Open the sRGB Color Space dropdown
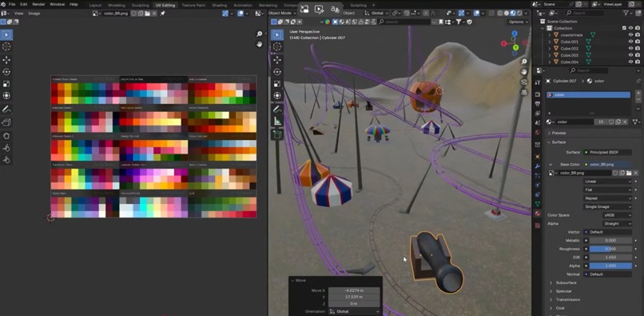 tap(617, 215)
